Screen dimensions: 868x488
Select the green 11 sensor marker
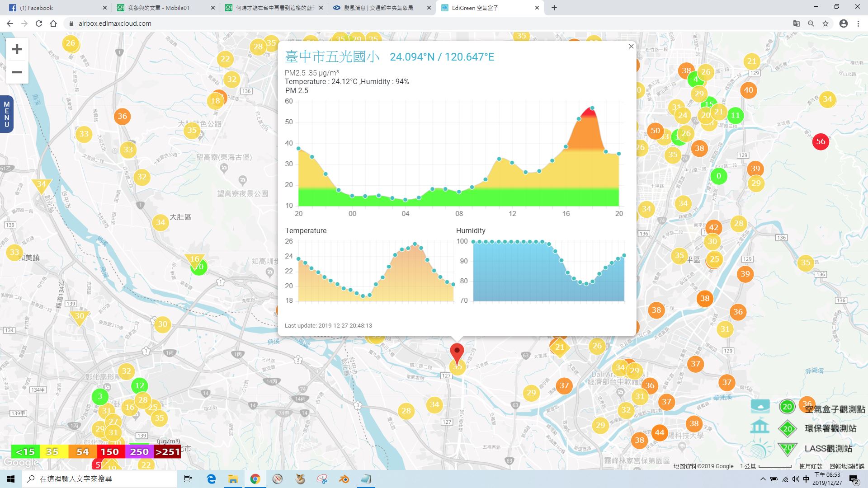pyautogui.click(x=736, y=115)
